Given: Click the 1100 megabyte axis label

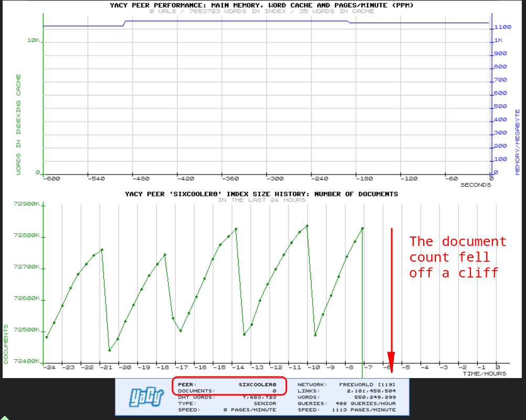Looking at the screenshot, I should (x=502, y=27).
